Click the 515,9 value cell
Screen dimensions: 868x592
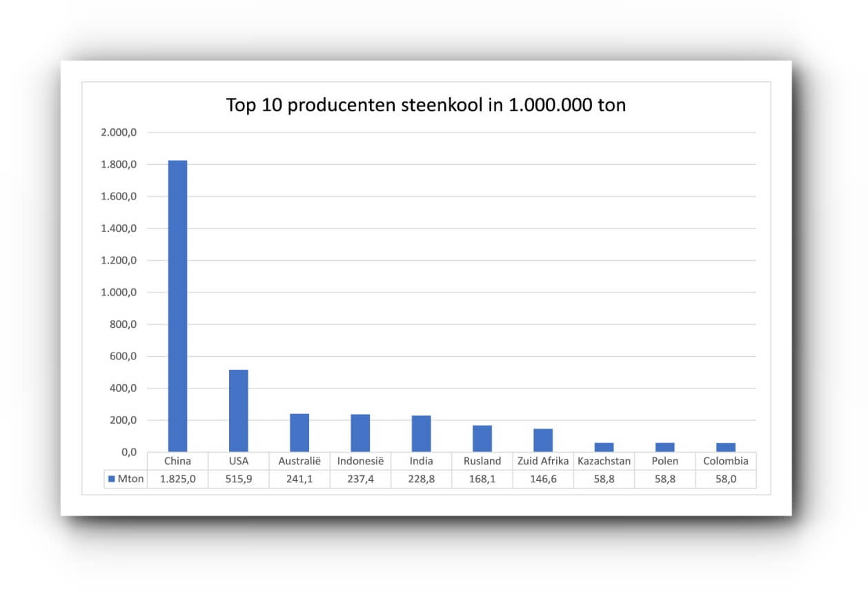[238, 477]
